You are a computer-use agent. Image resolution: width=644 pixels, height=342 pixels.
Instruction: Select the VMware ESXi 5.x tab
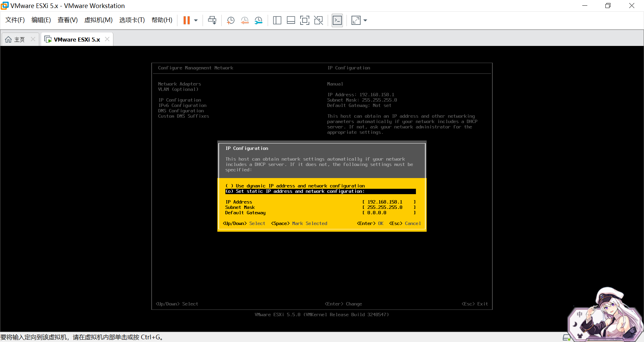pos(77,40)
